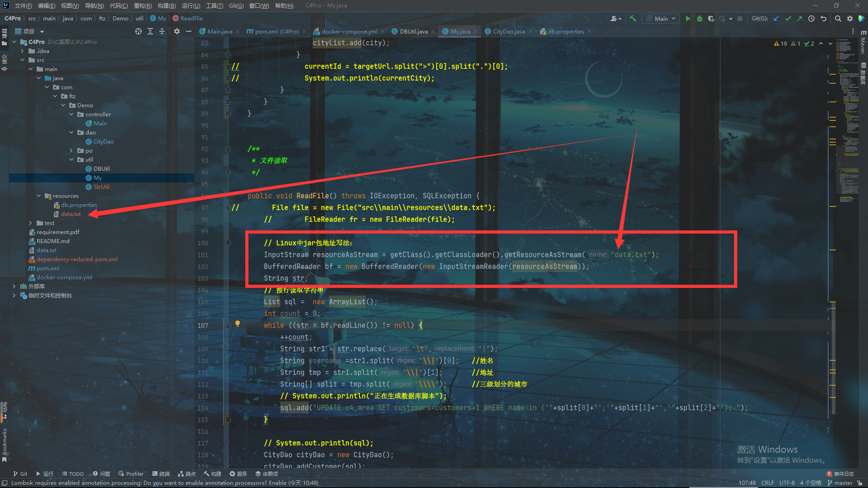Open the TODO tool window

pos(73,474)
